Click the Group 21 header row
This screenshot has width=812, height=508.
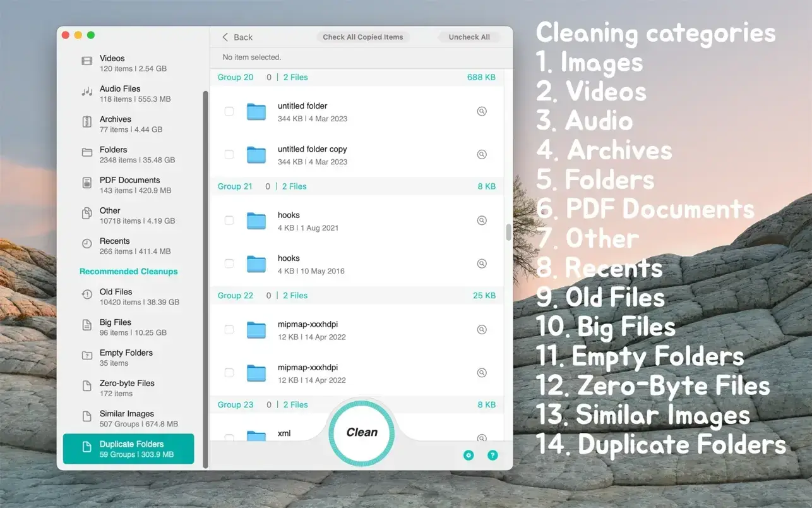pyautogui.click(x=356, y=186)
